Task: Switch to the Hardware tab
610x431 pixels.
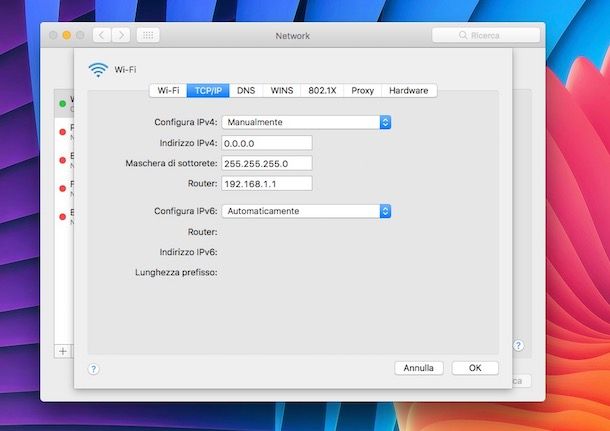Action: click(x=408, y=90)
